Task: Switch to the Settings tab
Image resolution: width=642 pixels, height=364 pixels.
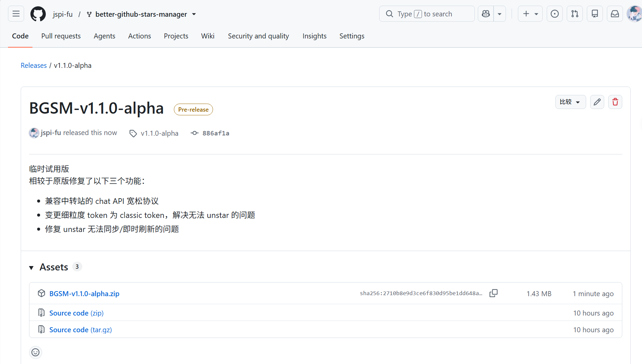Action: tap(352, 36)
